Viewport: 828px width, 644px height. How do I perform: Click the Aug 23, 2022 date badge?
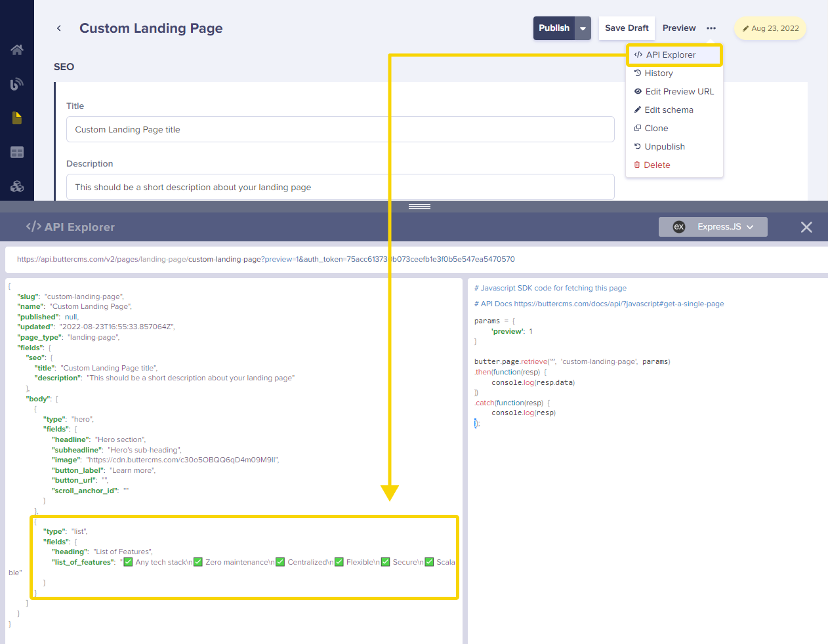coord(770,28)
